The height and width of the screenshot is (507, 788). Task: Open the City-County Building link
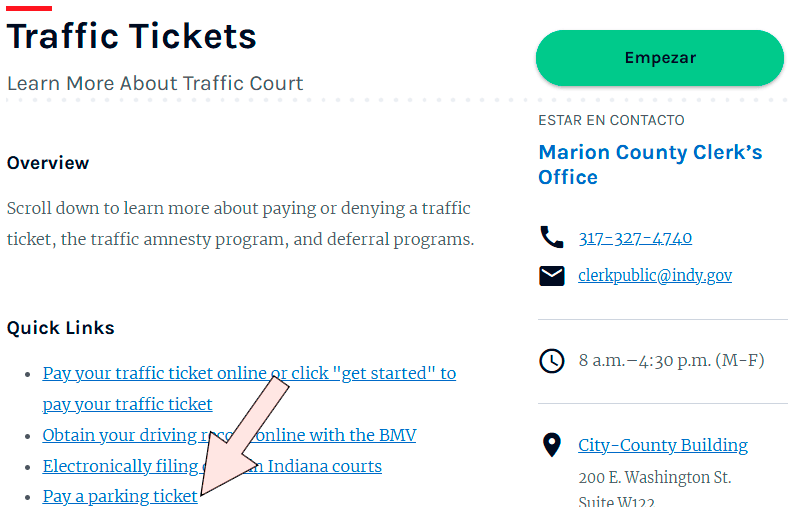663,445
